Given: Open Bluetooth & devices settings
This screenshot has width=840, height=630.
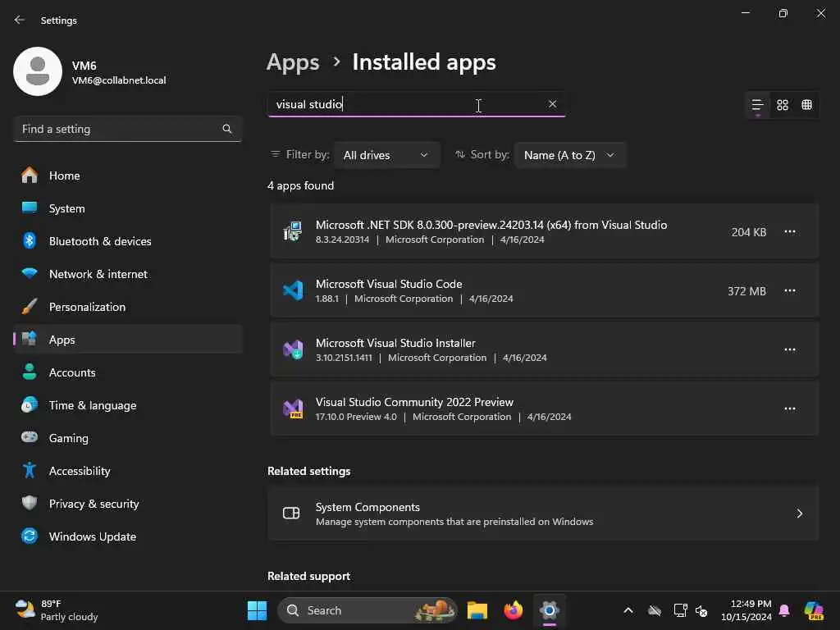Looking at the screenshot, I should pos(99,241).
